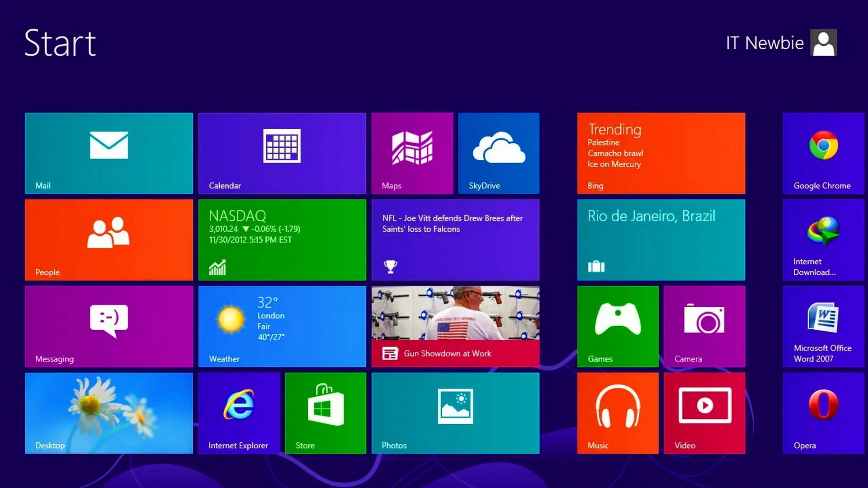Click the IT Newbie user name
This screenshot has width=868, height=488.
coord(765,43)
